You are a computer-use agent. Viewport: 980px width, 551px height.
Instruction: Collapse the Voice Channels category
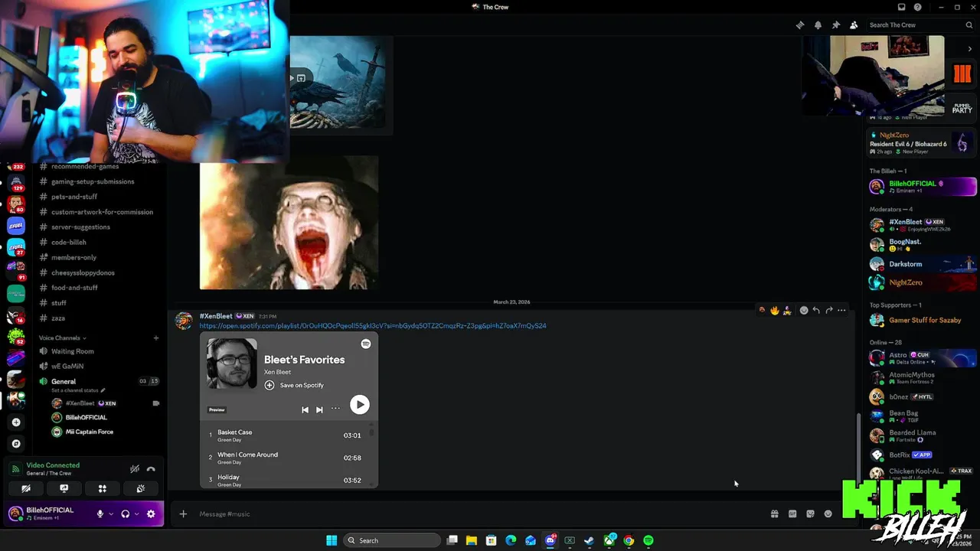click(62, 337)
